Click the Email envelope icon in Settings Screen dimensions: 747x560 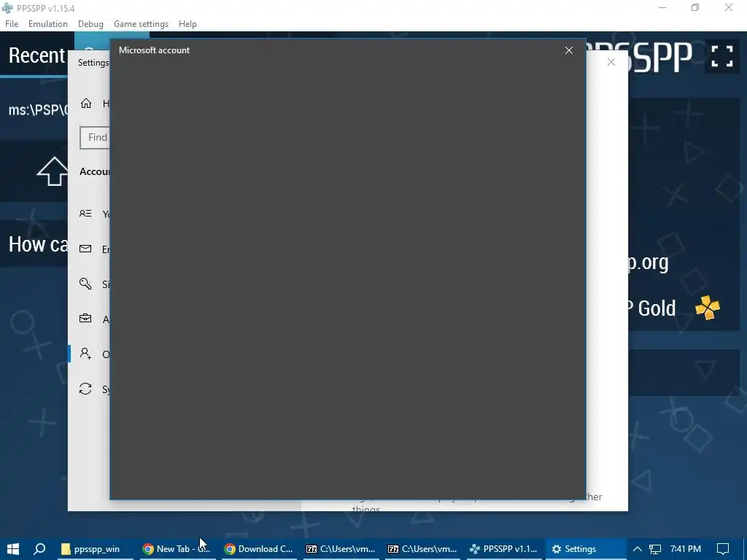click(x=85, y=249)
